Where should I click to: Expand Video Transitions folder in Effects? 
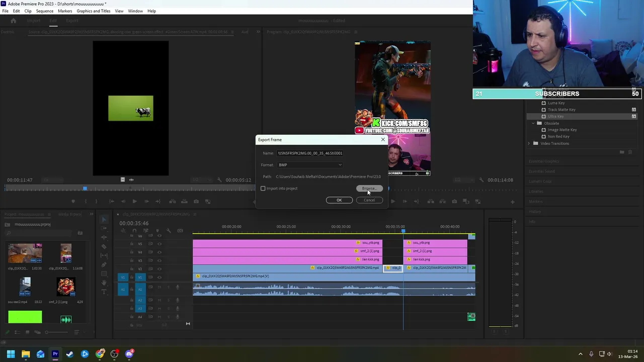coord(529,143)
